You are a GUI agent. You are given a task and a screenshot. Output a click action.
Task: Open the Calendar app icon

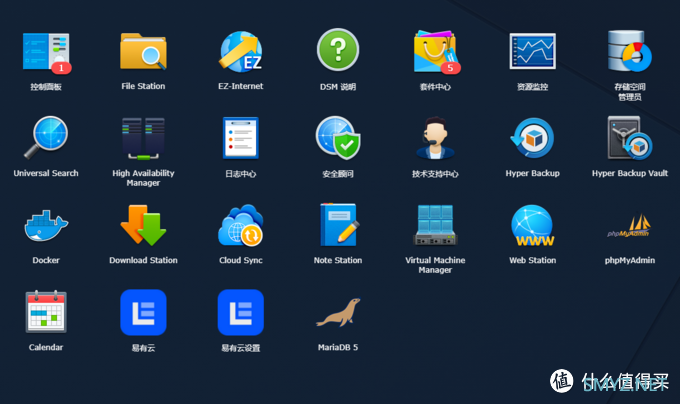pos(46,312)
